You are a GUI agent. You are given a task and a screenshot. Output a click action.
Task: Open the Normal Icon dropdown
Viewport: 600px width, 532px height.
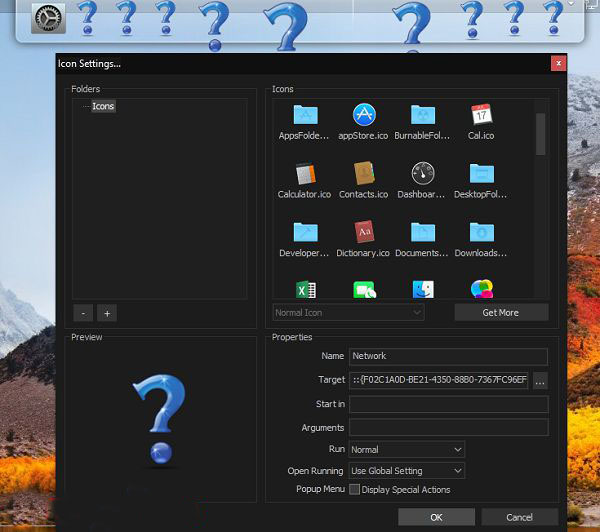[x=348, y=313]
